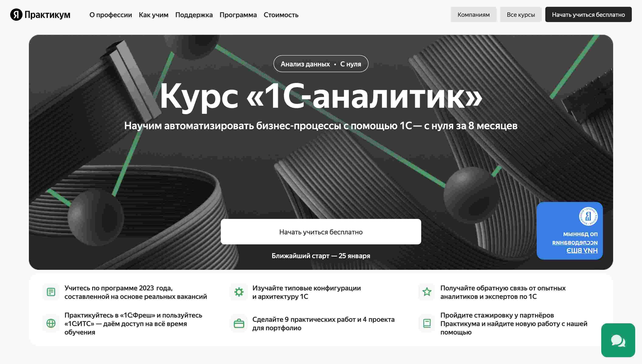This screenshot has width=642, height=364.
Task: Open the Все курсы button
Action: [x=521, y=14]
